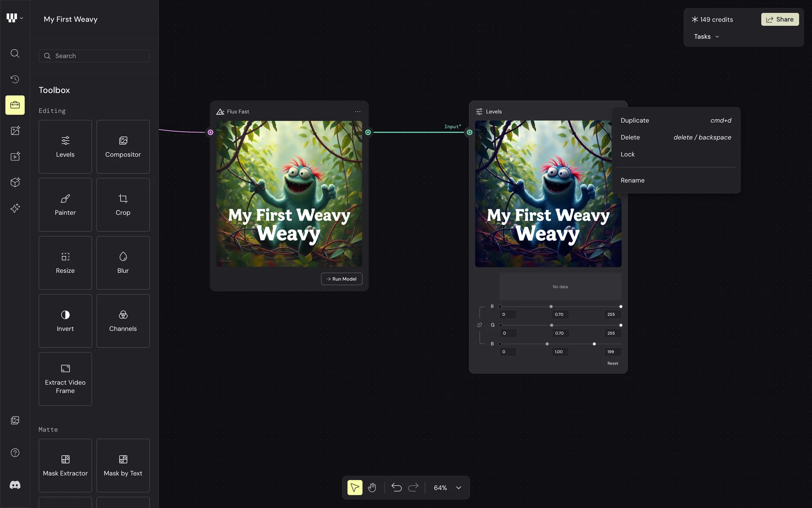This screenshot has width=812, height=508.
Task: Select the Invert editing tool
Action: click(x=65, y=321)
